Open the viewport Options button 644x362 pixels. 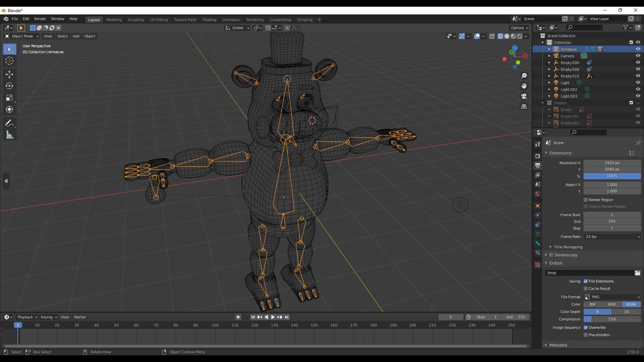point(520,28)
